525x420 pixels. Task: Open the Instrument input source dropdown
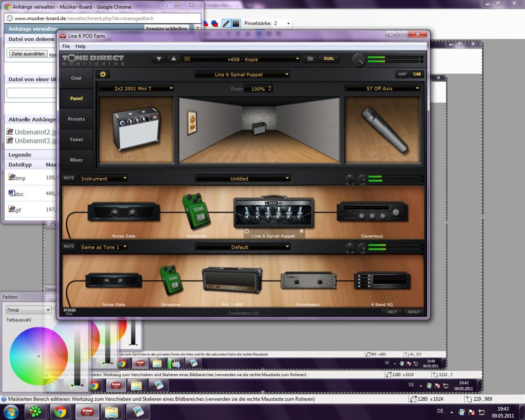pyautogui.click(x=104, y=179)
